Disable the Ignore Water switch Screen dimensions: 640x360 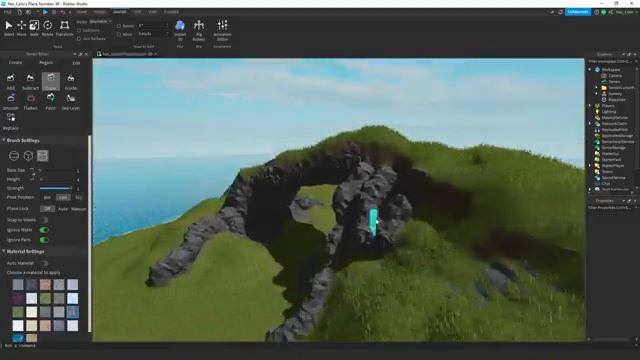pos(44,230)
